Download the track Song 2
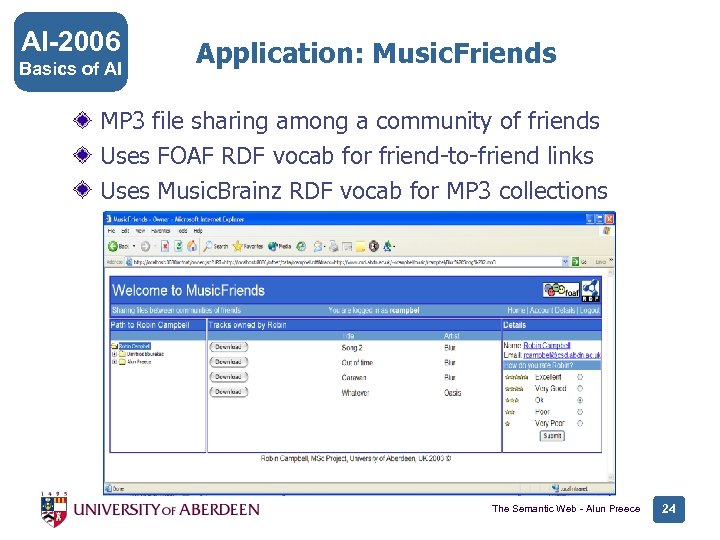720x540 pixels. [x=229, y=347]
